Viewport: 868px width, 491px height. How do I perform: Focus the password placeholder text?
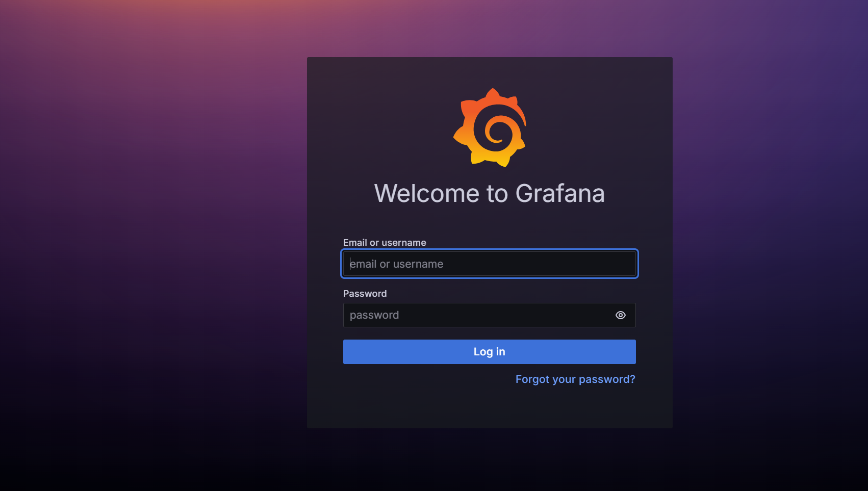tap(374, 315)
